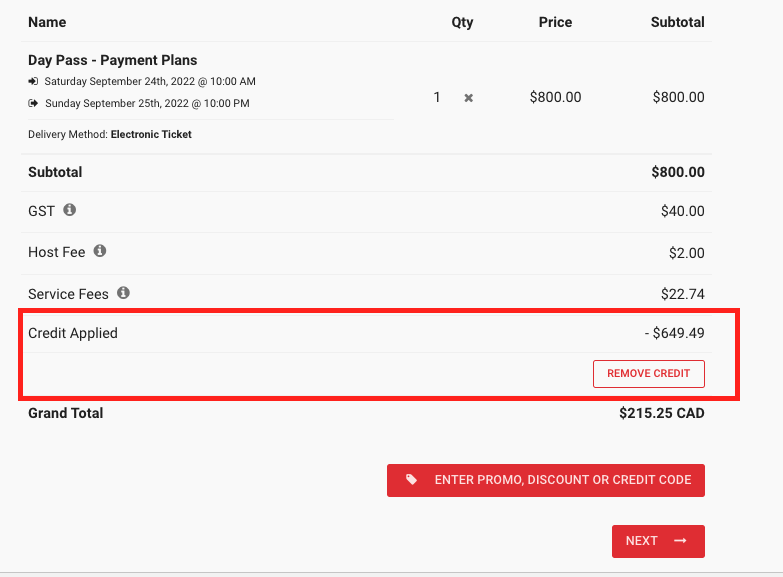Click the GST info icon
Screen dimensions: 783x577
point(69,210)
